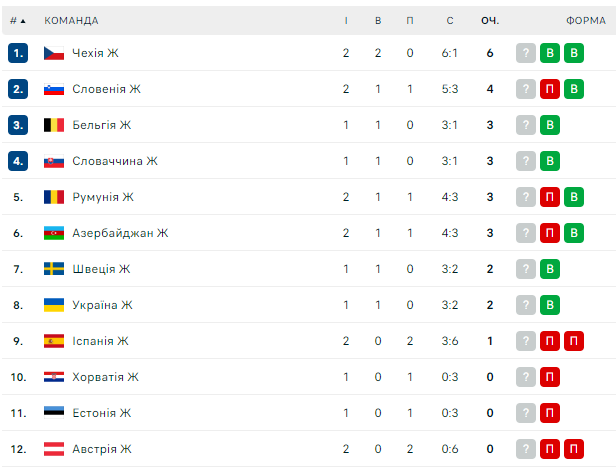Sort table by the # rank column
Viewport: 616px width, 470px height.
point(17,20)
